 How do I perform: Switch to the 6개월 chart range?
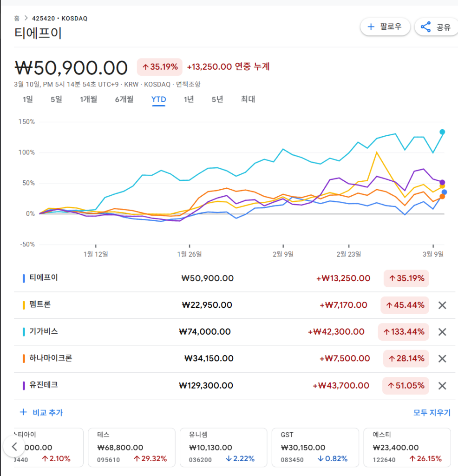pos(124,99)
